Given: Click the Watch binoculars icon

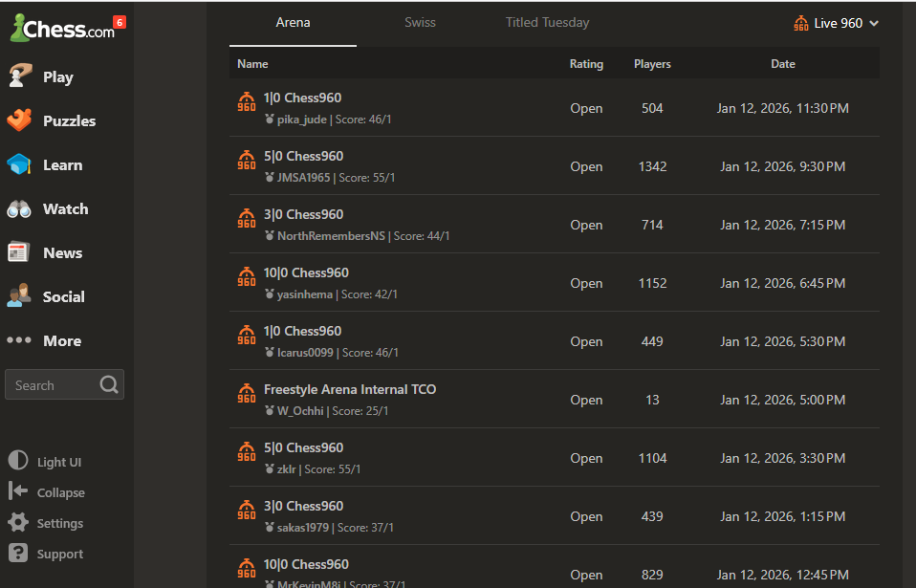Looking at the screenshot, I should (x=19, y=208).
